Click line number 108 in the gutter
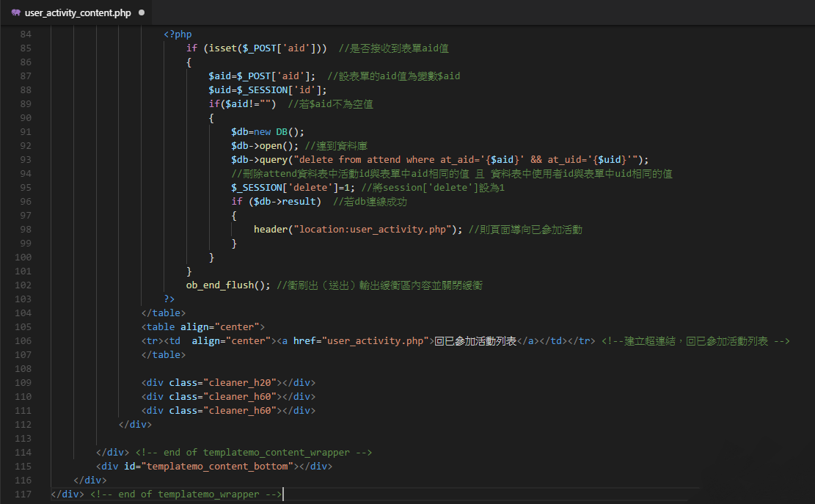 (23, 369)
